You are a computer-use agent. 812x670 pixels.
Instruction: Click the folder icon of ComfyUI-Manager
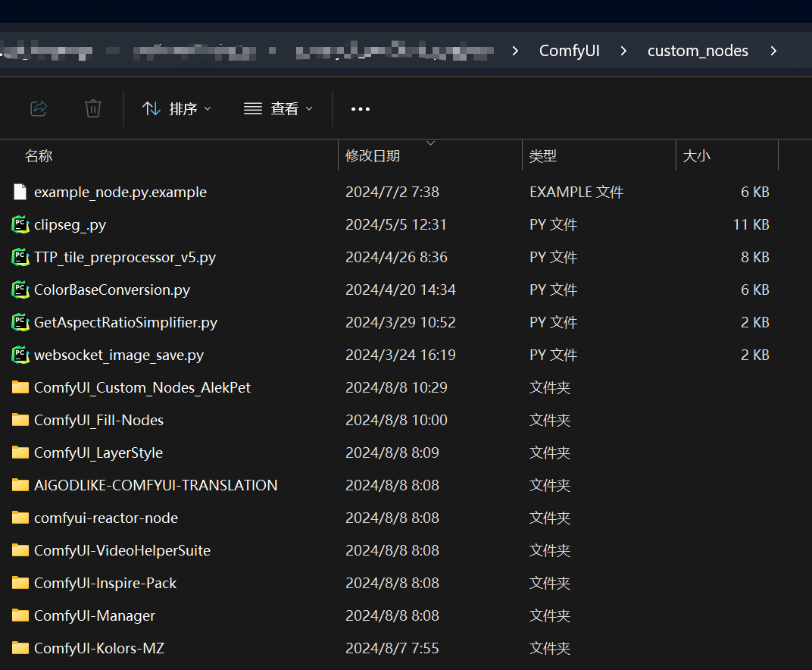[20, 615]
